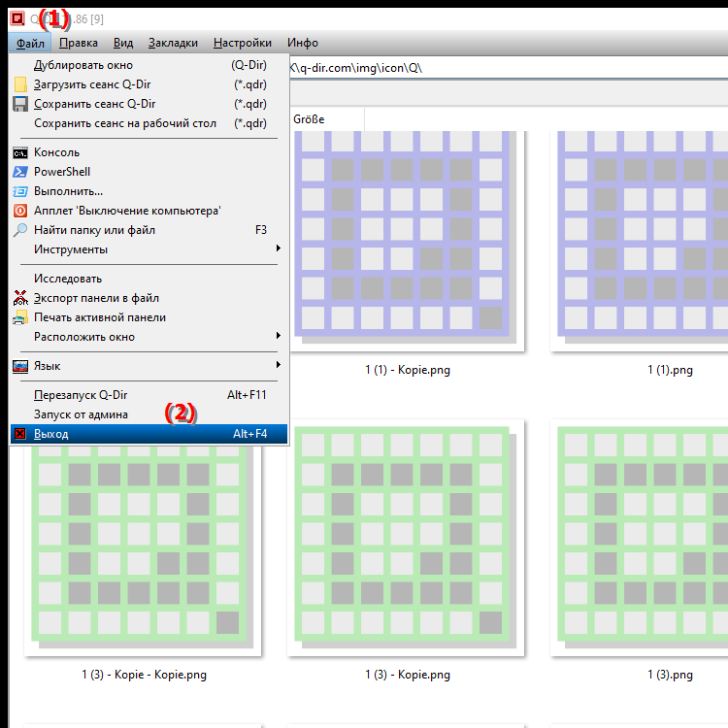Expand the Инструменты submenu arrow
The image size is (728, 728).
point(279,248)
